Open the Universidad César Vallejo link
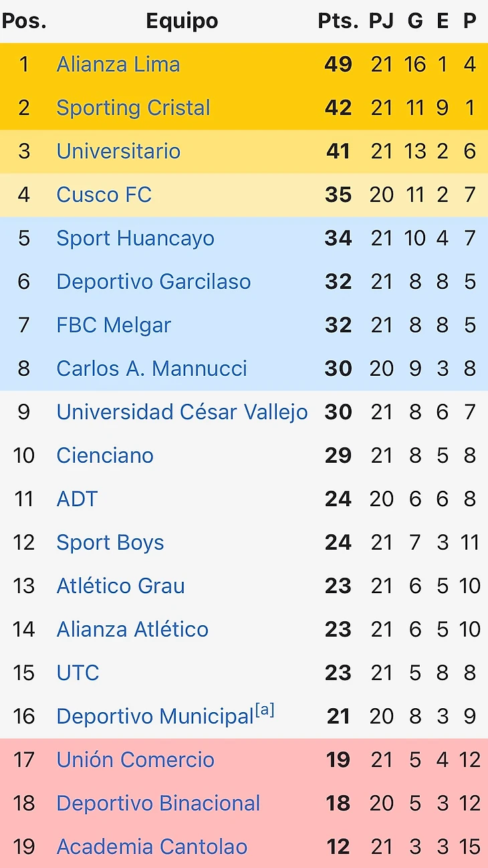This screenshot has height=868, width=488. (182, 412)
